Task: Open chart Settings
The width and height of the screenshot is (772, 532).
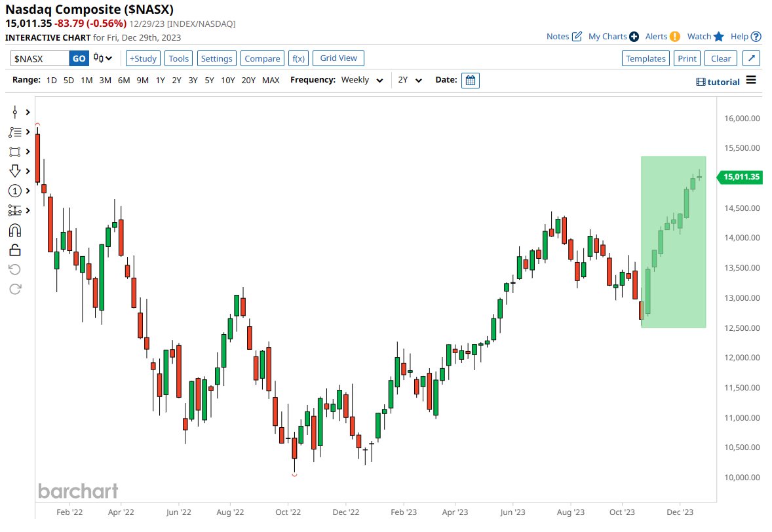Action: 217,58
